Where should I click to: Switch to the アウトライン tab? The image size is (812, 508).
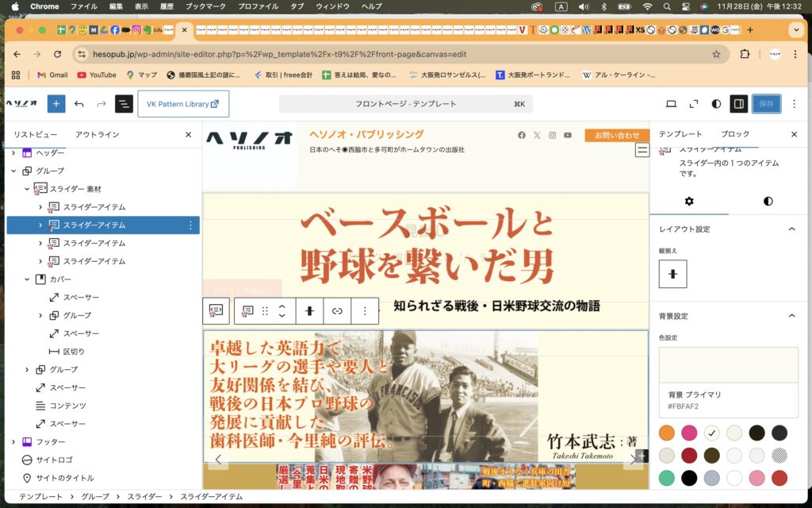coord(97,135)
